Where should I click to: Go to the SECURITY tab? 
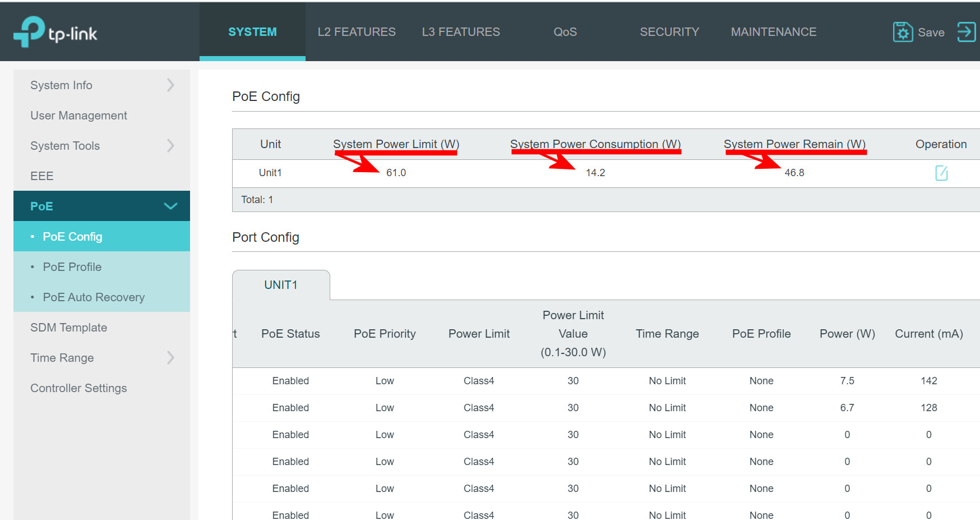pyautogui.click(x=669, y=32)
